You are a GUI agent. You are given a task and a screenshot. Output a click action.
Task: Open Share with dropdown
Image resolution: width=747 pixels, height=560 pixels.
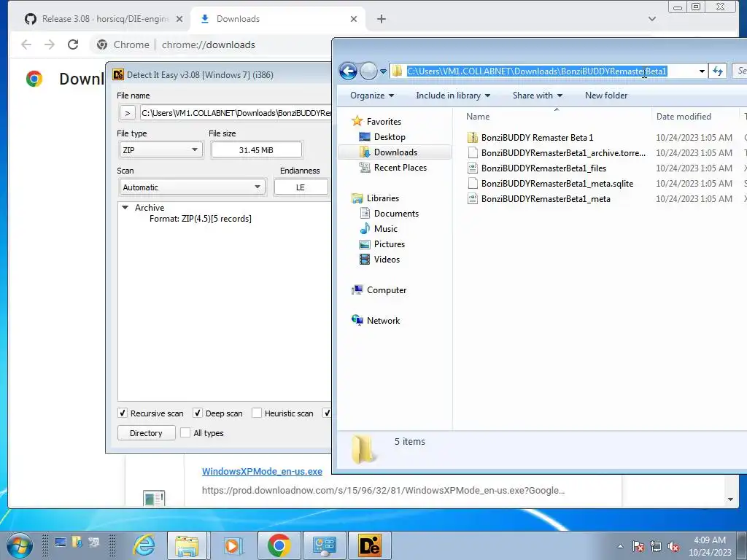click(x=538, y=96)
